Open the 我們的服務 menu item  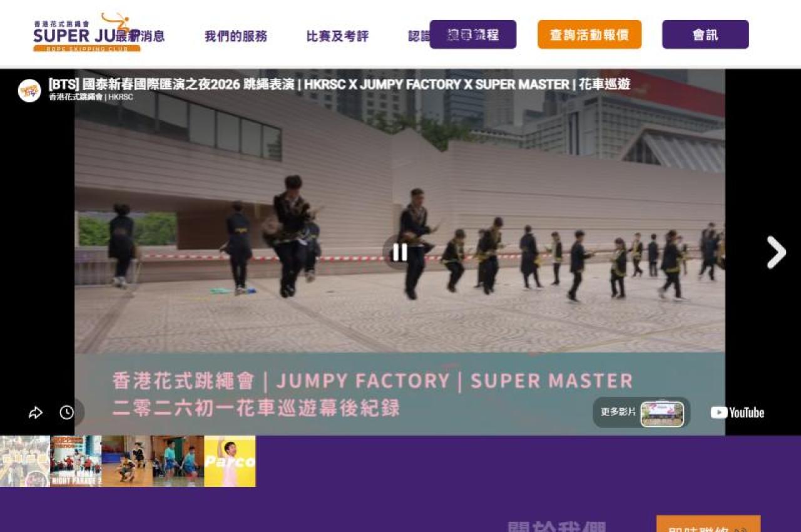[236, 36]
